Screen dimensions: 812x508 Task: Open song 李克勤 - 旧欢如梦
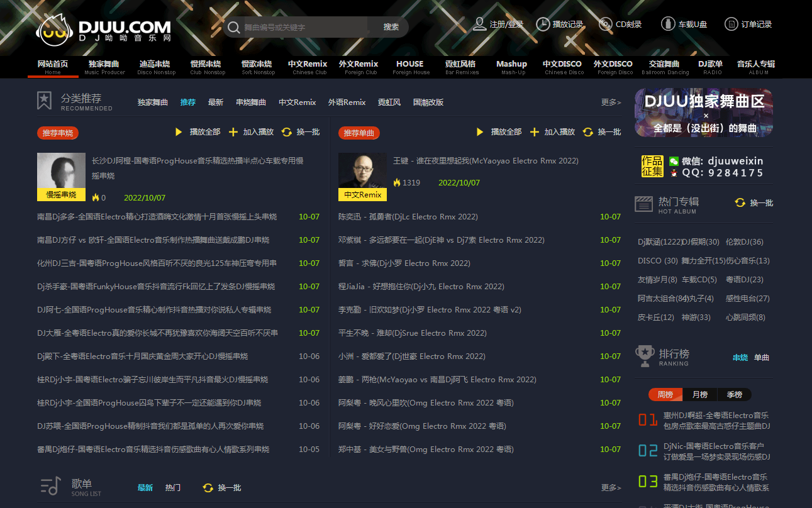click(430, 310)
